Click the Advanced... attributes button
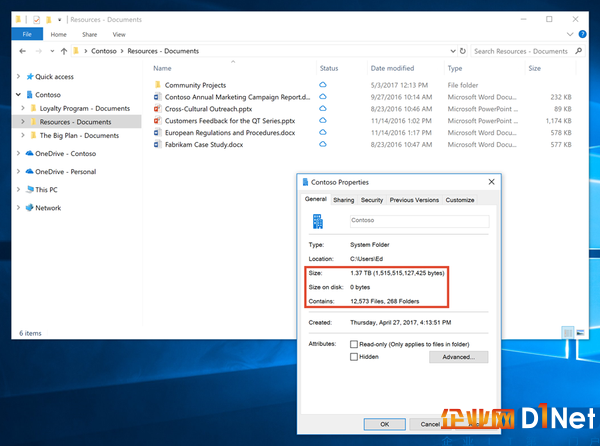This screenshot has height=446, width=600. (458, 357)
